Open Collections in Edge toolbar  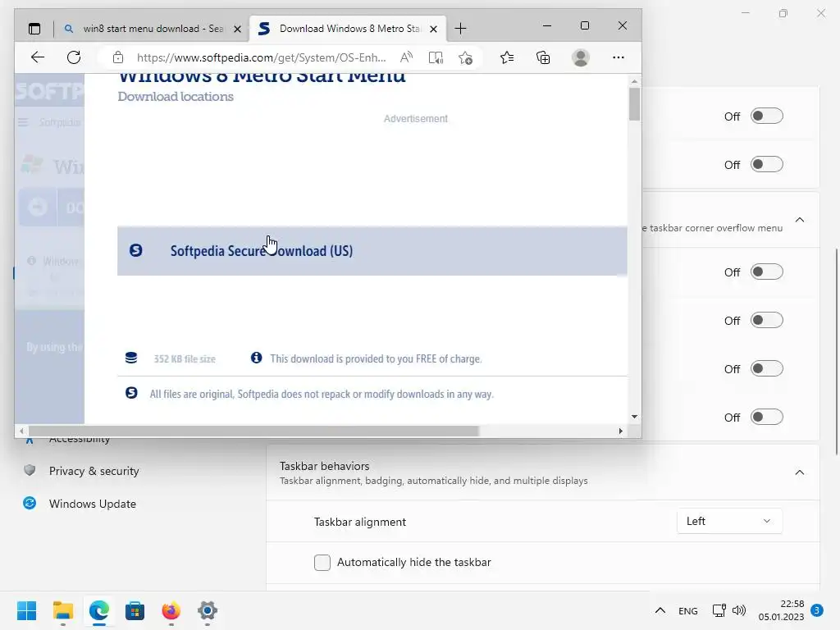click(543, 57)
